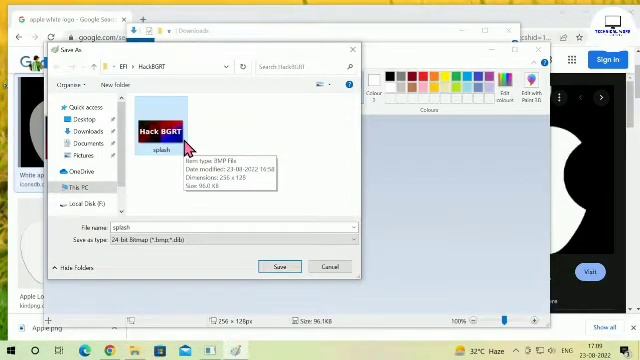Pick the black colour swatch in Paint
This screenshot has height=360, width=640.
point(390,76)
